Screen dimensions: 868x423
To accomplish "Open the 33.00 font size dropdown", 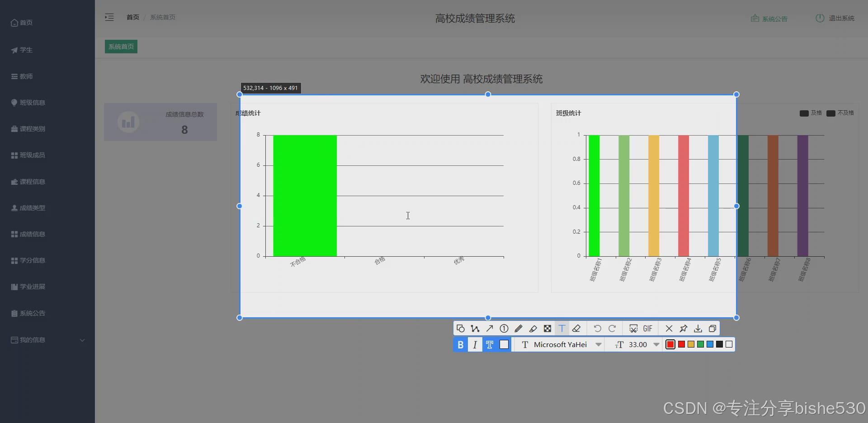I will pyautogui.click(x=637, y=344).
